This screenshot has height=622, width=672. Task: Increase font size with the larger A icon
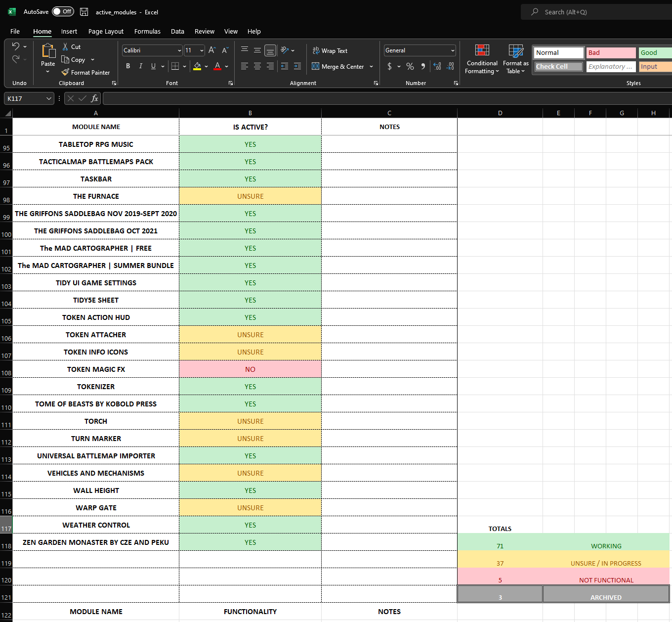tap(212, 50)
